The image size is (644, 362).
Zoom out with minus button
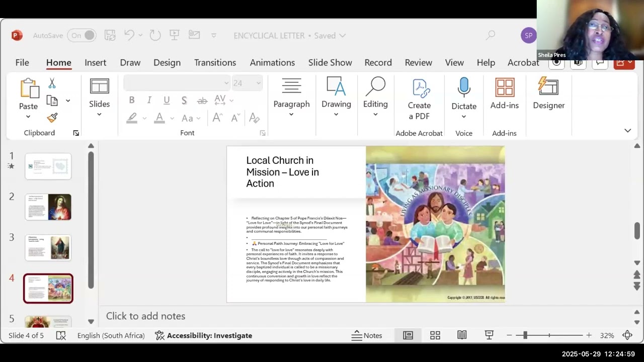click(509, 335)
